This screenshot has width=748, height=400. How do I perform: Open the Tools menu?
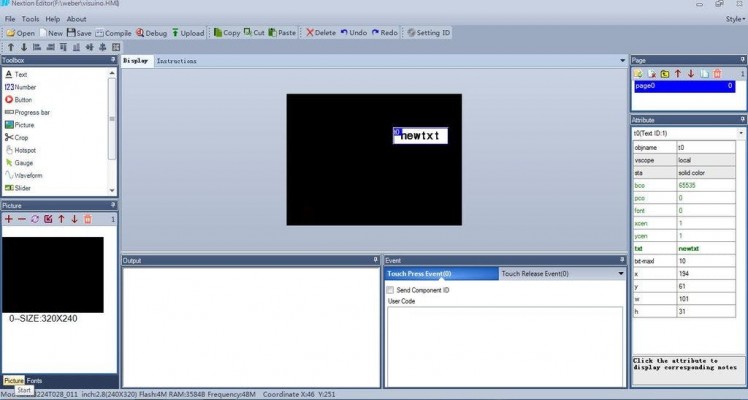click(x=30, y=19)
